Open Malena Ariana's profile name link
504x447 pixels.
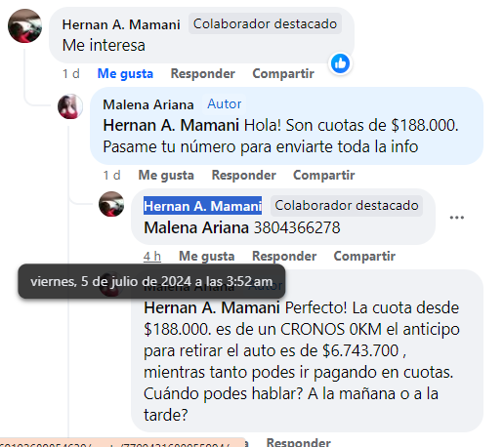(148, 104)
